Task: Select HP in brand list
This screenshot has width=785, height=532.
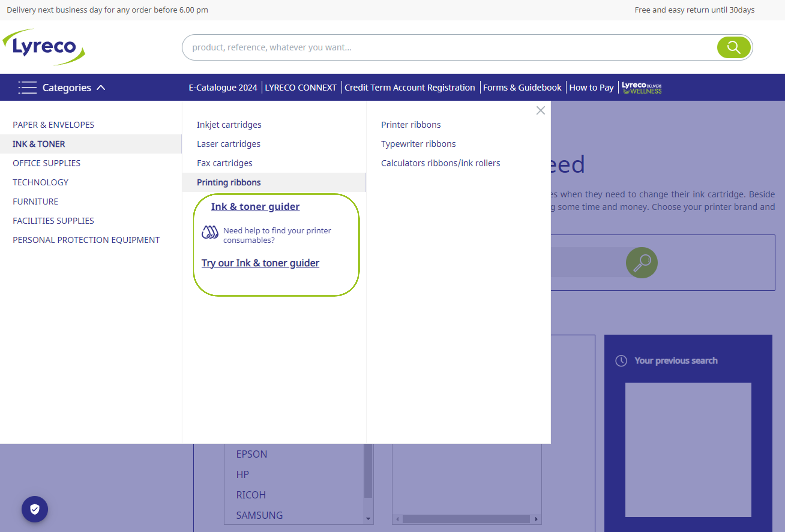Action: (x=243, y=474)
